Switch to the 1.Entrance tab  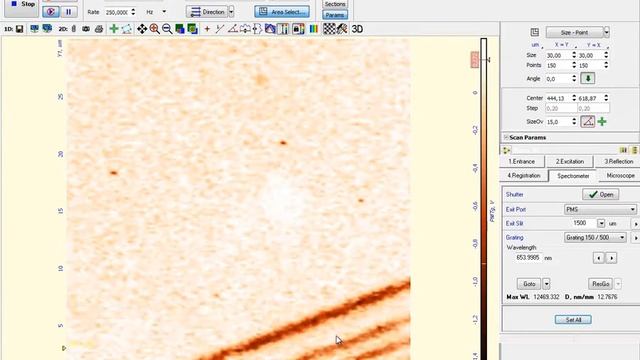click(522, 162)
